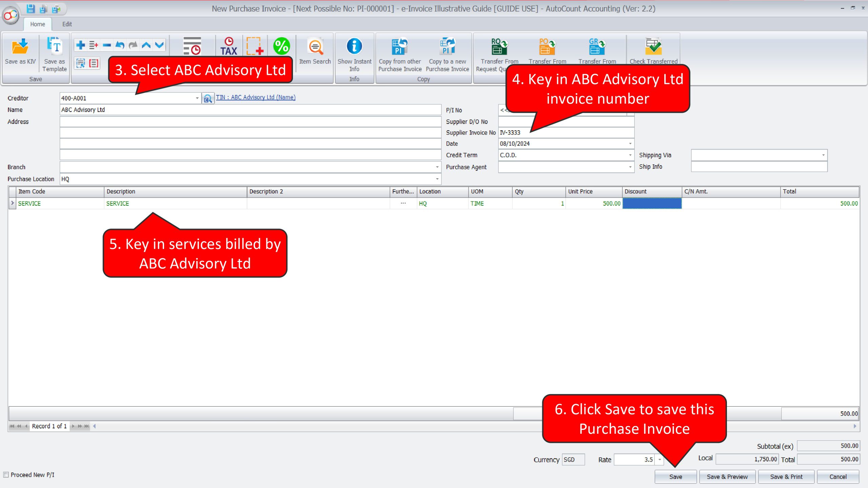
Task: Open the Creditor dropdown arrow
Action: coord(197,98)
